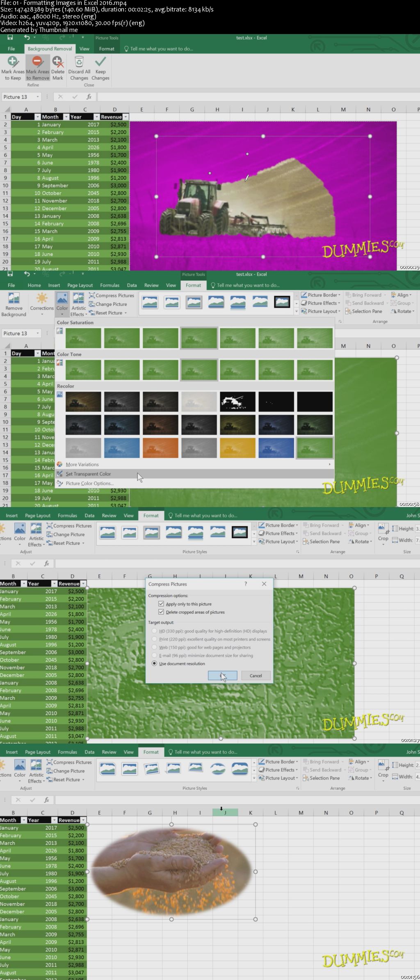This screenshot has height=980, width=420.
Task: Open the Year filter arrow in the Background Removal frame
Action: [96, 117]
